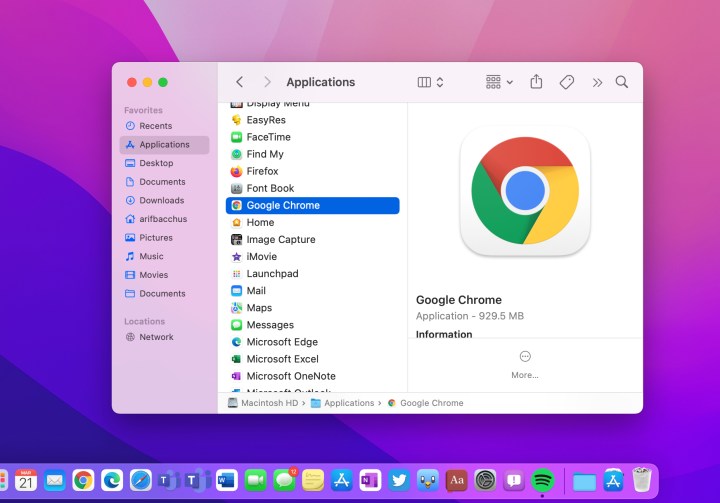This screenshot has height=503, width=720.
Task: Select Microsoft Edge in the list
Action: pyautogui.click(x=313, y=342)
